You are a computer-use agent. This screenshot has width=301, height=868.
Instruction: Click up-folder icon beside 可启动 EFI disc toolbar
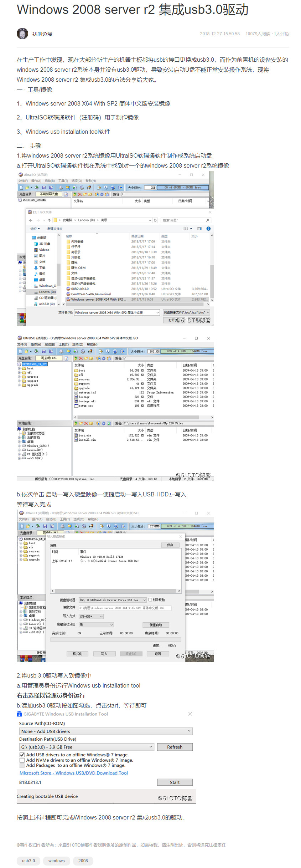pos(76,358)
